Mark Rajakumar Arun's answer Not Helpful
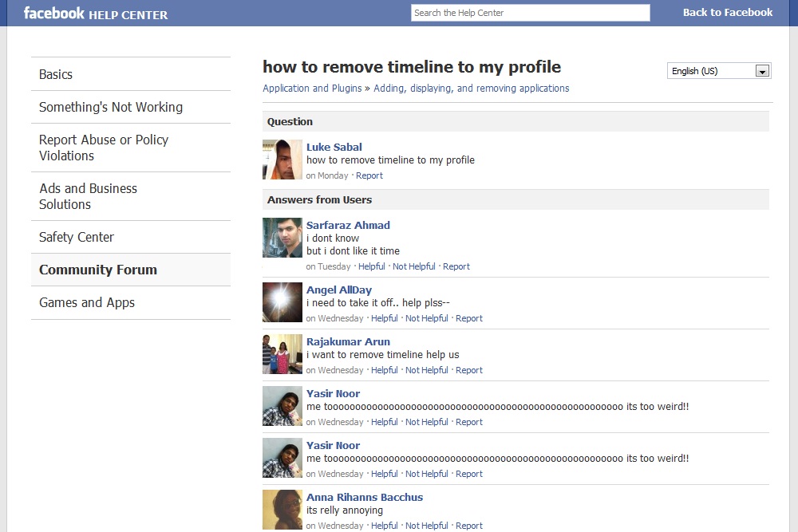The image size is (798, 532). coord(426,370)
